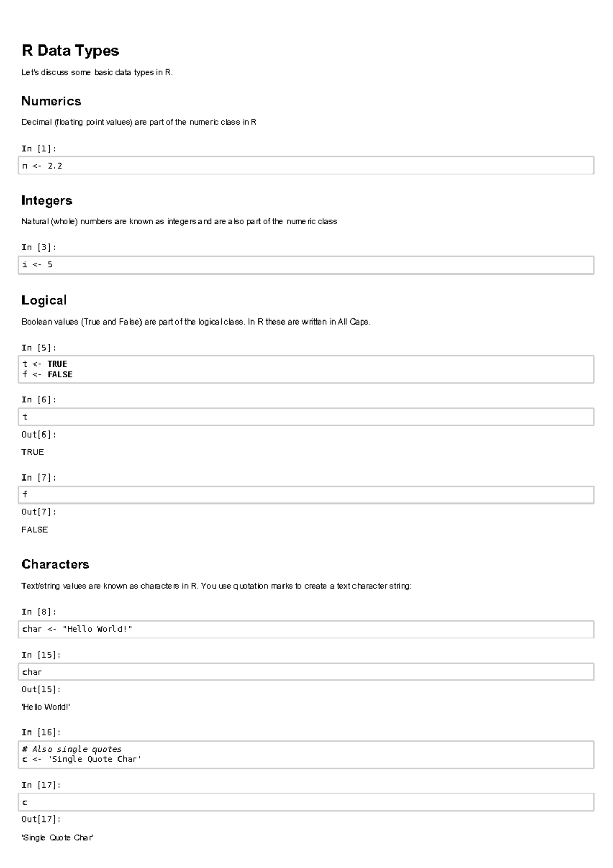Click the cell assigning TRUE and FALSE
This screenshot has width=613, height=868.
click(306, 369)
